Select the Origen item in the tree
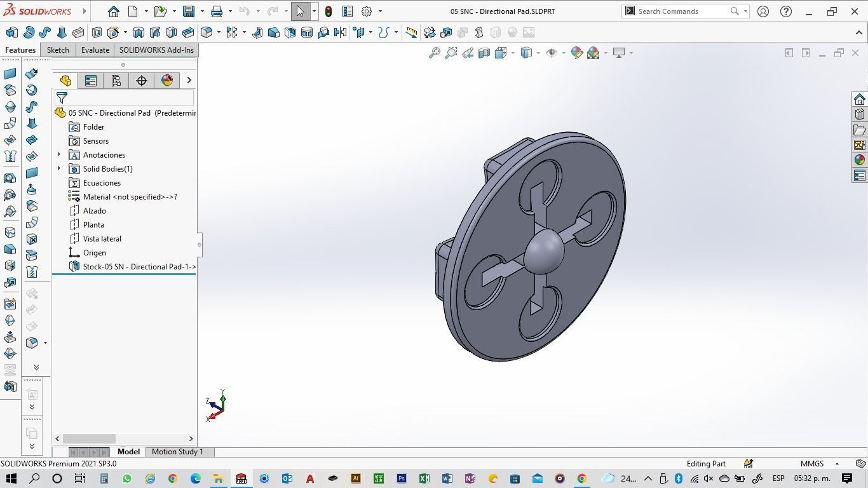Image resolution: width=868 pixels, height=488 pixels. (95, 253)
